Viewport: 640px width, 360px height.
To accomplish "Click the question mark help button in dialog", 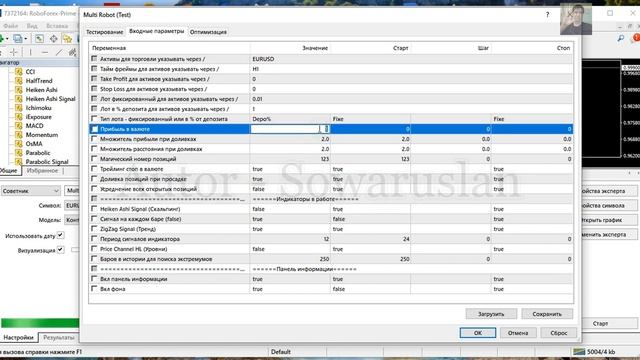I will point(547,15).
